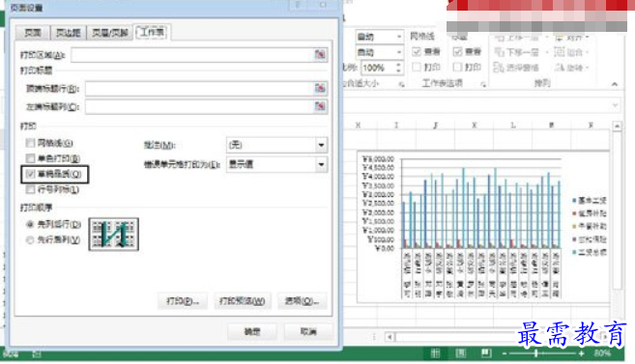Click the 80% zoom level text
Viewport: 635px width, 364px height.
602,353
